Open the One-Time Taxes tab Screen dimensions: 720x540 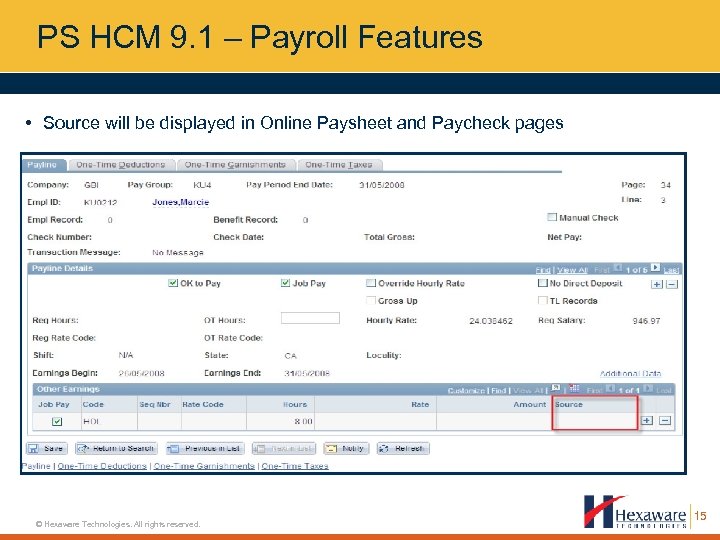339,165
